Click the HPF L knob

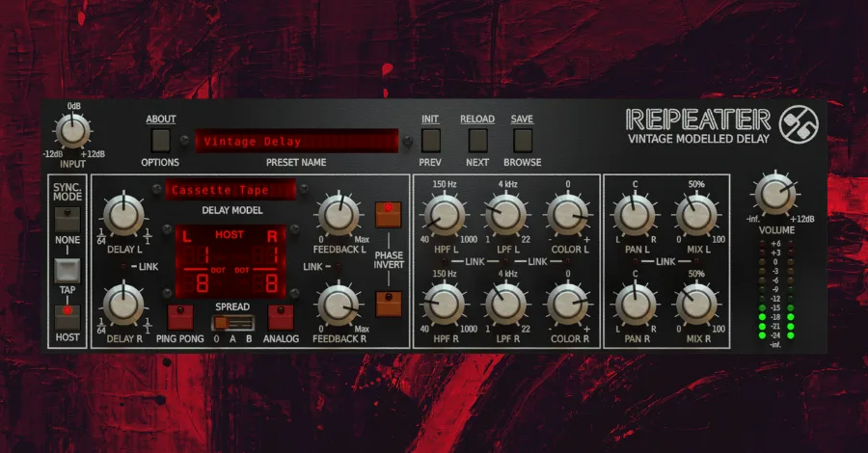click(x=444, y=215)
